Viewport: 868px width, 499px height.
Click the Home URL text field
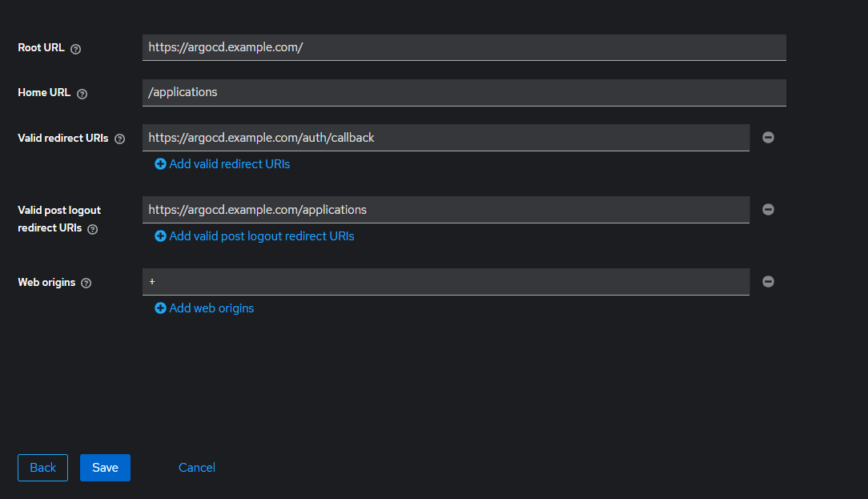(464, 92)
